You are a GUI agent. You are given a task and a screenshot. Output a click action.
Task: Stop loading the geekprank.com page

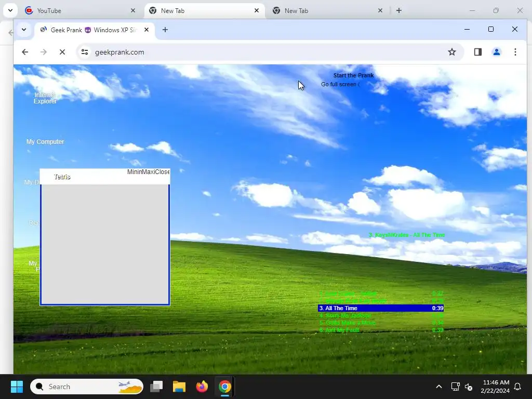62,52
